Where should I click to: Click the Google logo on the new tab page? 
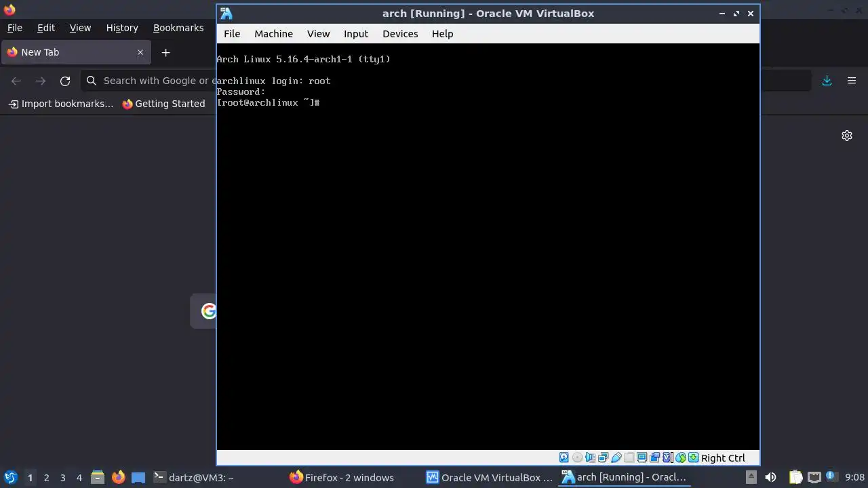coord(208,311)
